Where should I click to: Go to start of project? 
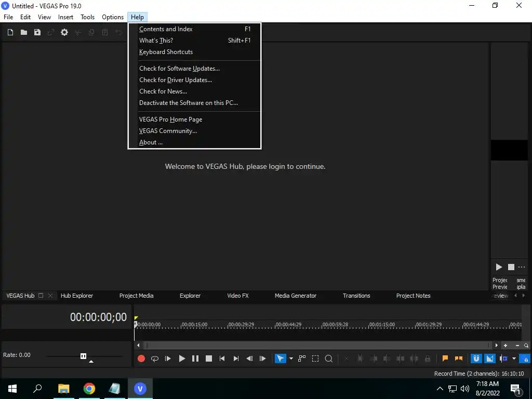click(222, 358)
